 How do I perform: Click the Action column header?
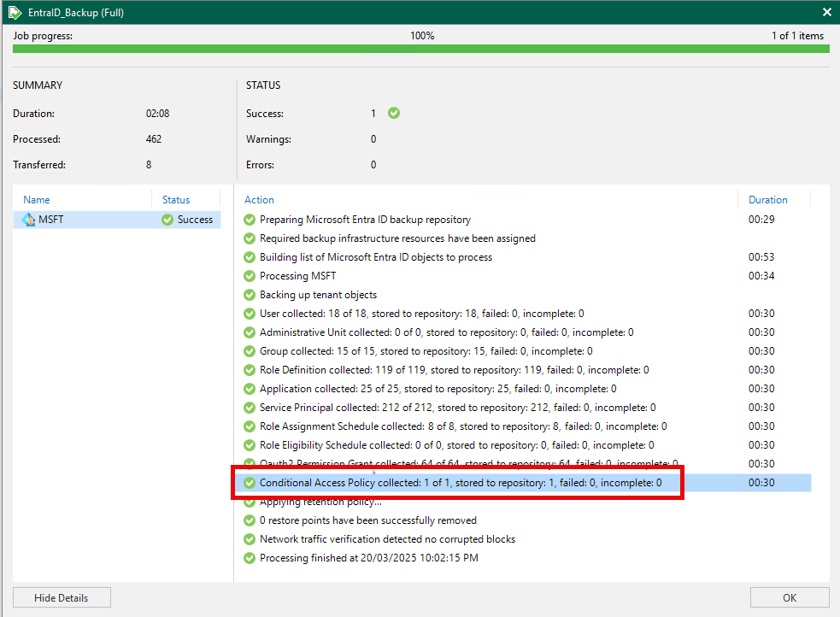click(259, 200)
